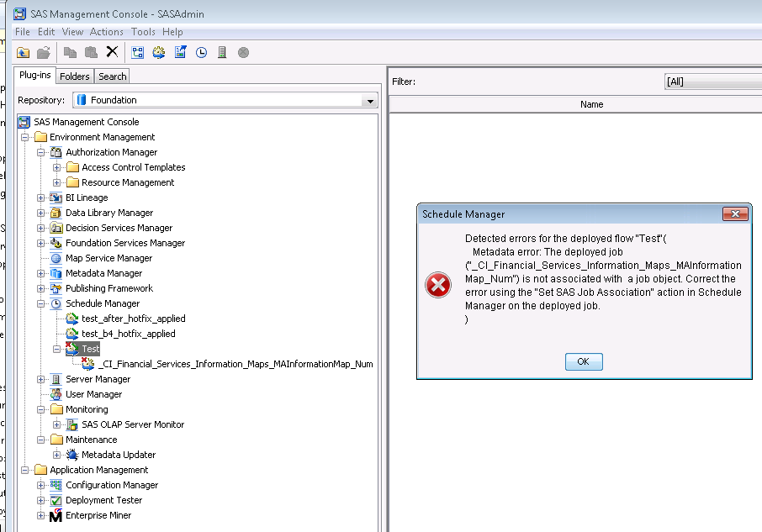Switch to the Folders tab

click(75, 76)
